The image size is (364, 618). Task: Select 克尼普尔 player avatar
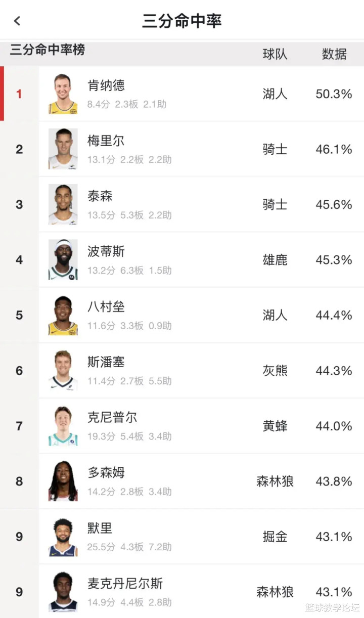pos(63,426)
